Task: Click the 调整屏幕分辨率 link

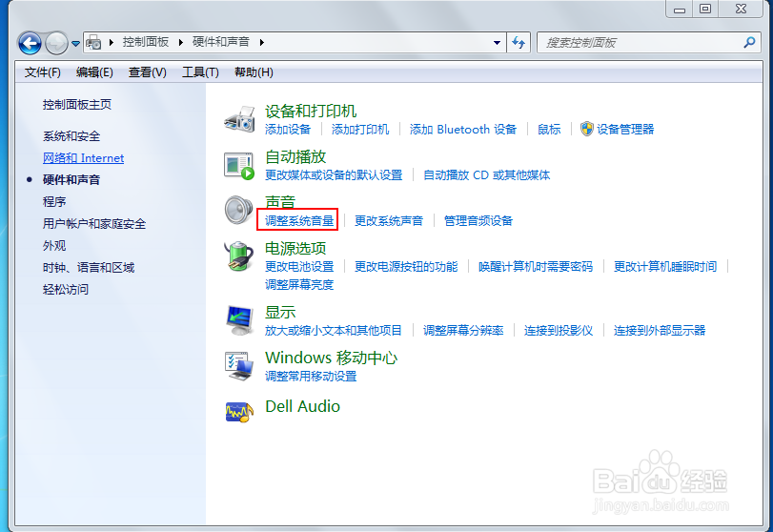Action: tap(463, 330)
